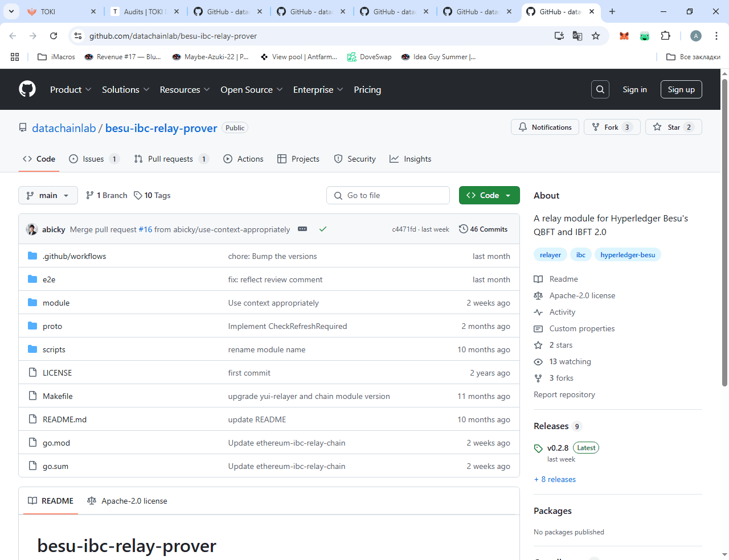Click the Notifications bell button

pos(545,127)
